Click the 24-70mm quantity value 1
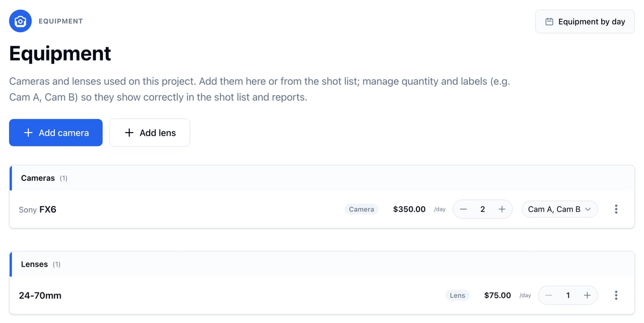Screen dimensions: 644x323 [568, 295]
